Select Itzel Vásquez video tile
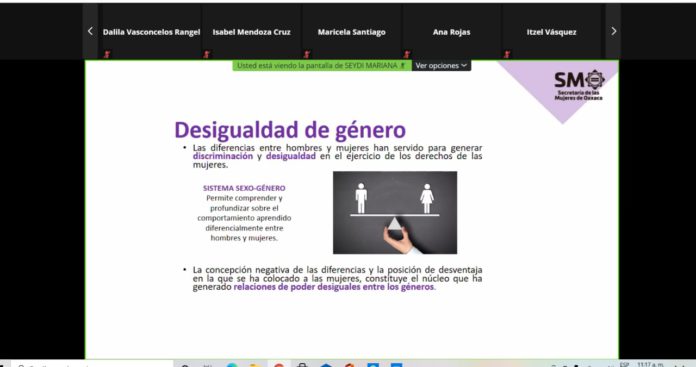Image resolution: width=696 pixels, height=367 pixels. [x=551, y=31]
